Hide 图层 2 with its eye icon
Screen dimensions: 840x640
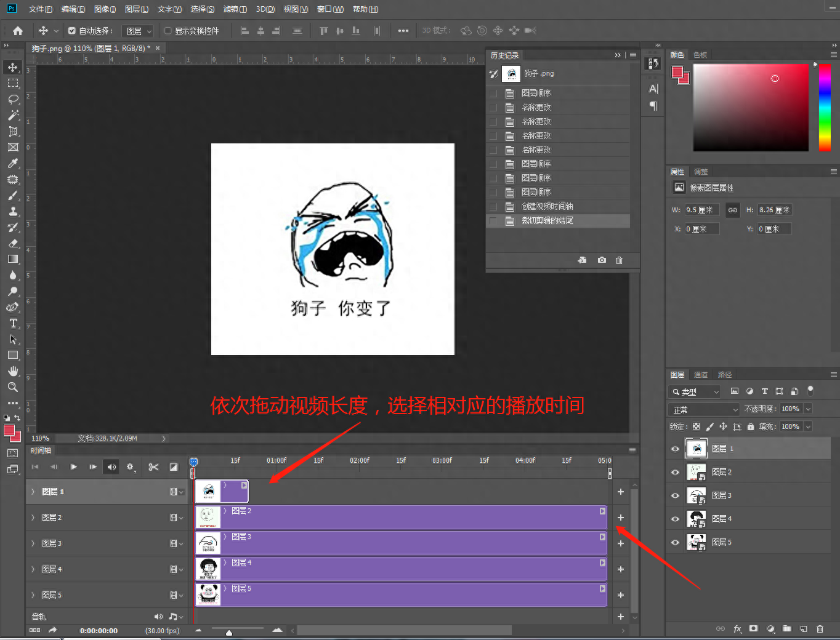point(675,472)
